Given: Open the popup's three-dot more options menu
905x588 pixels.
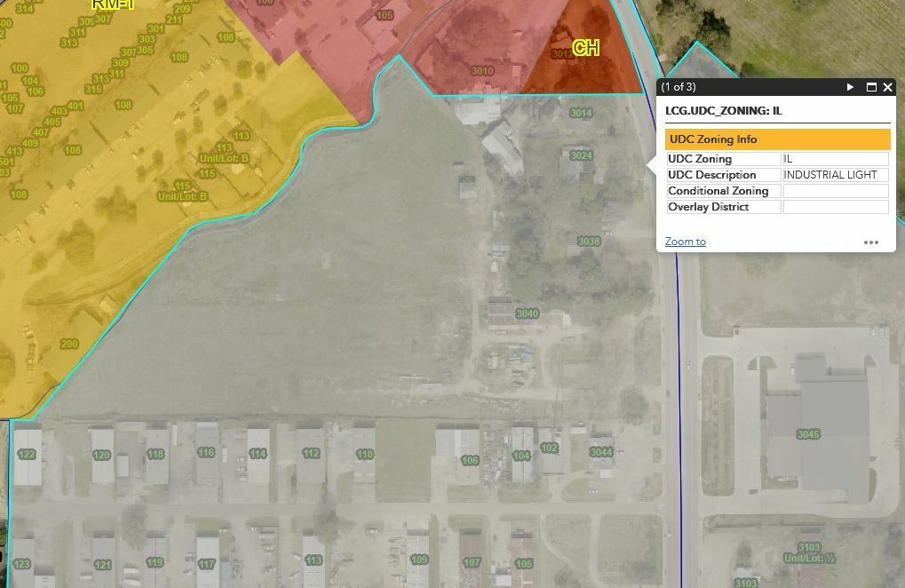Looking at the screenshot, I should [871, 242].
